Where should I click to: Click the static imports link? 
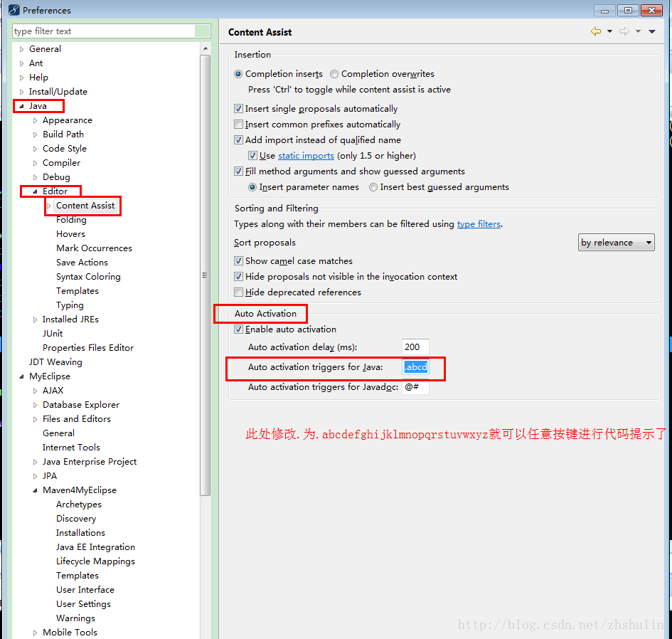pos(306,155)
